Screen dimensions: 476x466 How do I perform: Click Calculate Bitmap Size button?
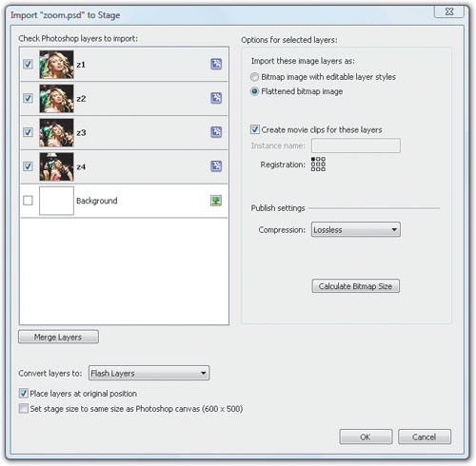tap(355, 286)
